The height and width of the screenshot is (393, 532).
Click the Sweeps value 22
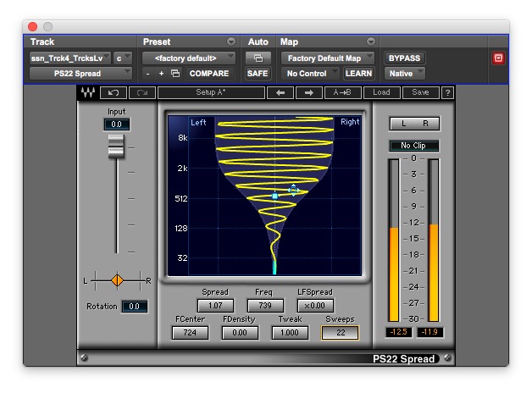pos(340,333)
